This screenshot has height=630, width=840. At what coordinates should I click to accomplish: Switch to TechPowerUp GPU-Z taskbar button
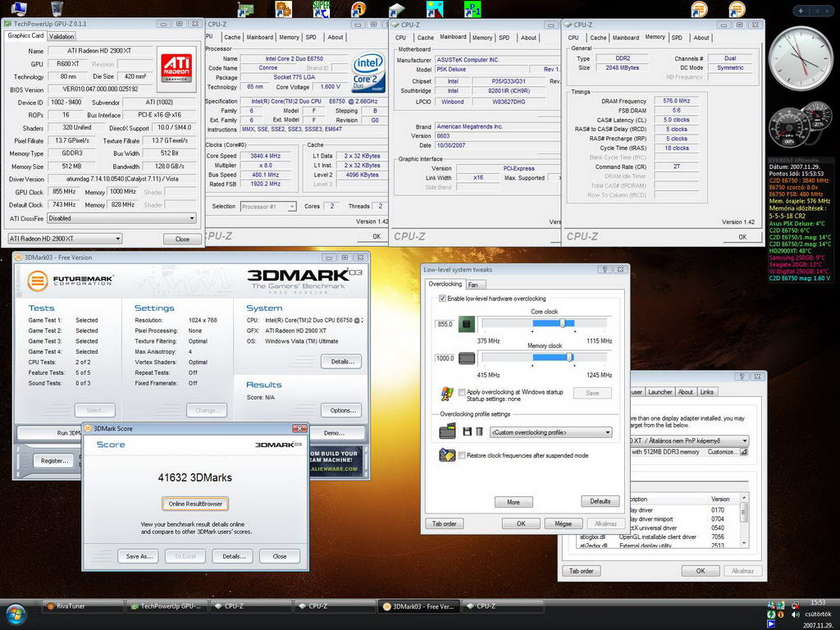pyautogui.click(x=167, y=606)
